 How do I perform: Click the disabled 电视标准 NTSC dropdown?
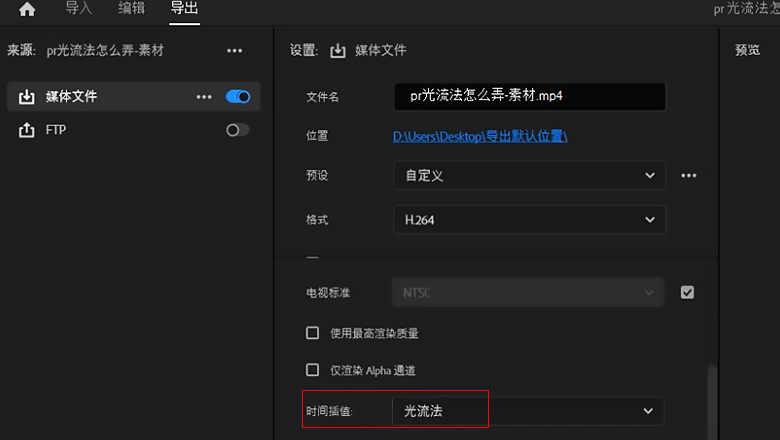click(x=528, y=292)
